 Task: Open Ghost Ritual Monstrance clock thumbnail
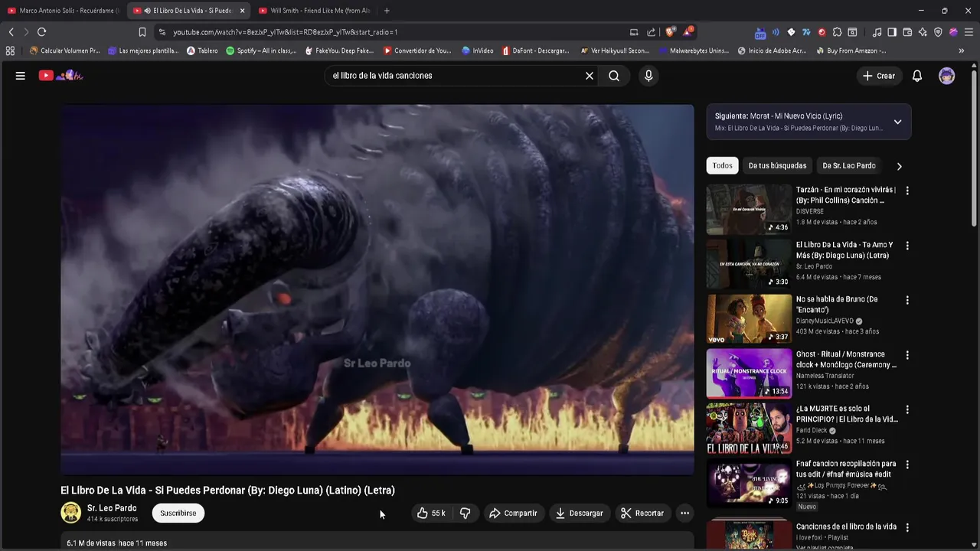click(x=749, y=373)
